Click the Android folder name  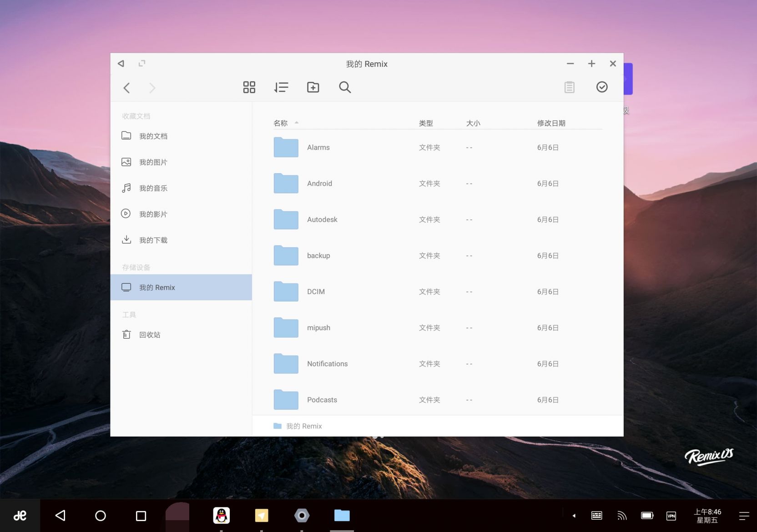[x=319, y=183]
